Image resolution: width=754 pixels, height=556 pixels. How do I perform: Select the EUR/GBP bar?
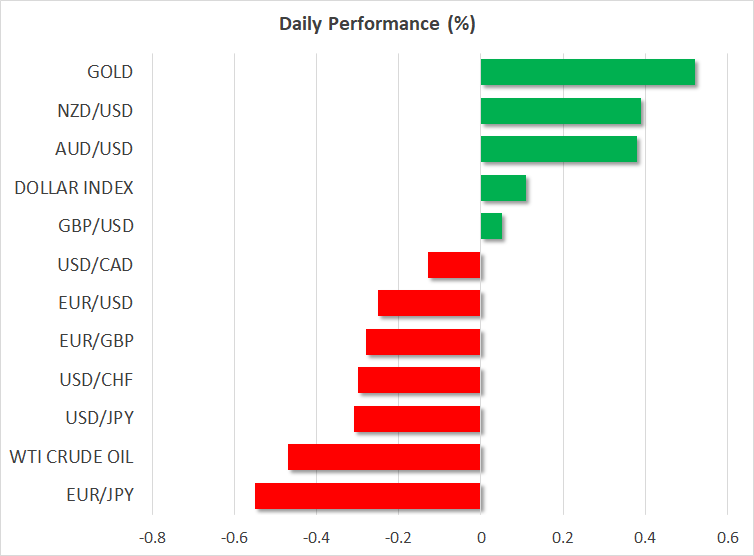pos(423,342)
